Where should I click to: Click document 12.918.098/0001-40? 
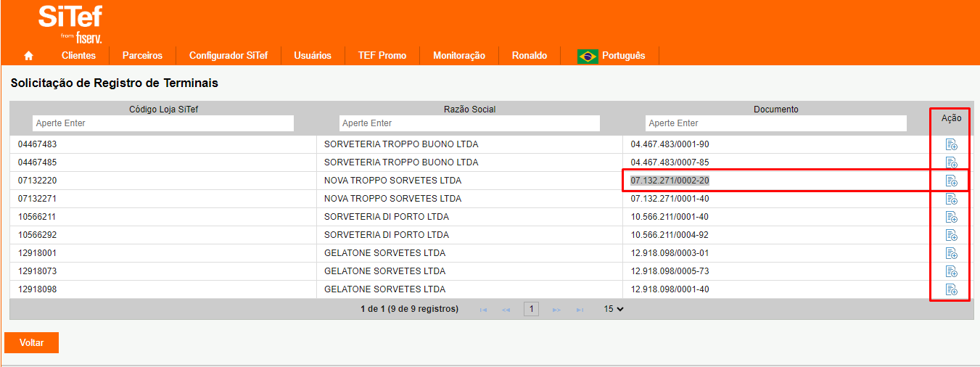pos(670,289)
